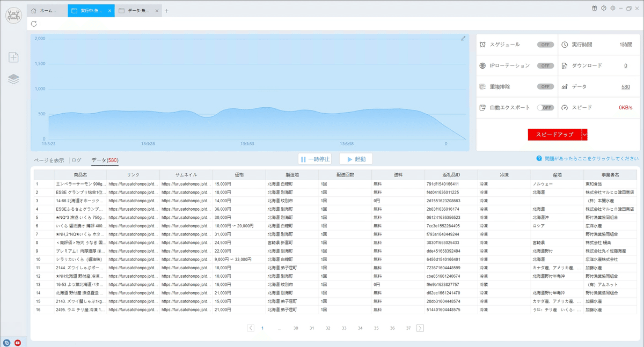644x347 pixels.
Task: Click the pencil edit icon on chart
Action: [x=463, y=39]
